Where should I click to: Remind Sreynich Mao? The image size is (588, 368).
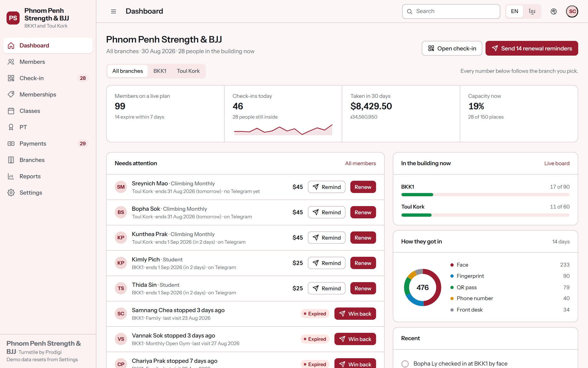tap(327, 187)
